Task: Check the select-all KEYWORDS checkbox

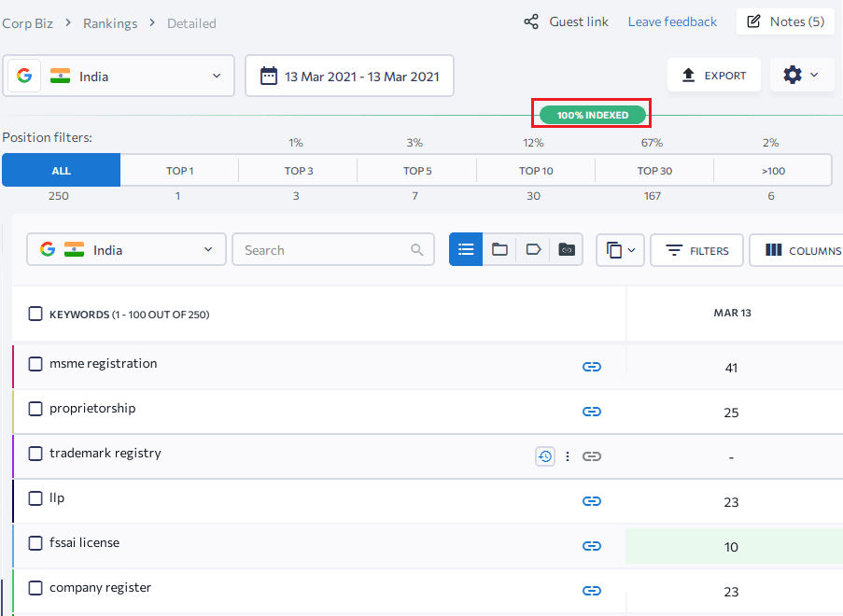Action: 35,314
